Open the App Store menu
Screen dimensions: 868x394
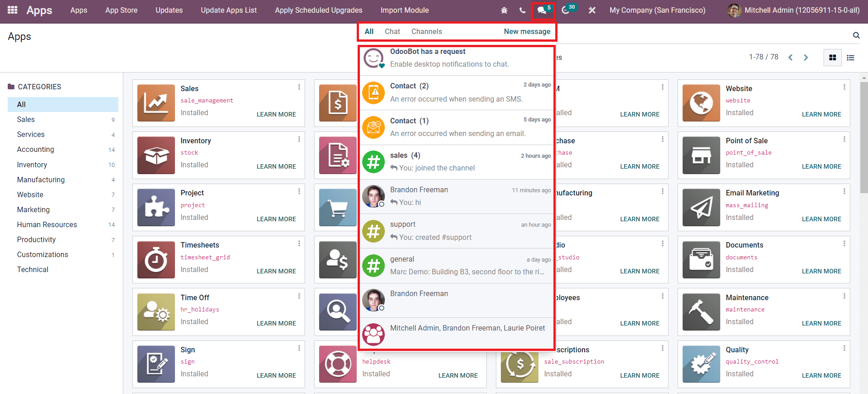tap(121, 10)
